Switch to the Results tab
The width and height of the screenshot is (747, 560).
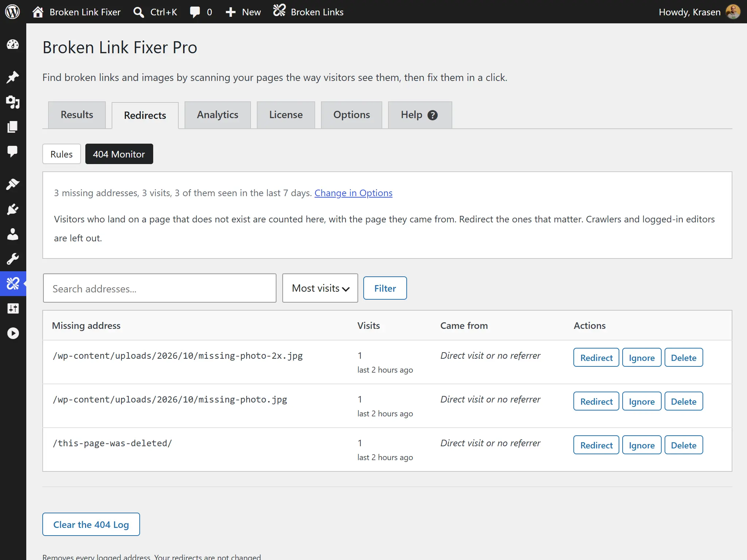pyautogui.click(x=77, y=115)
